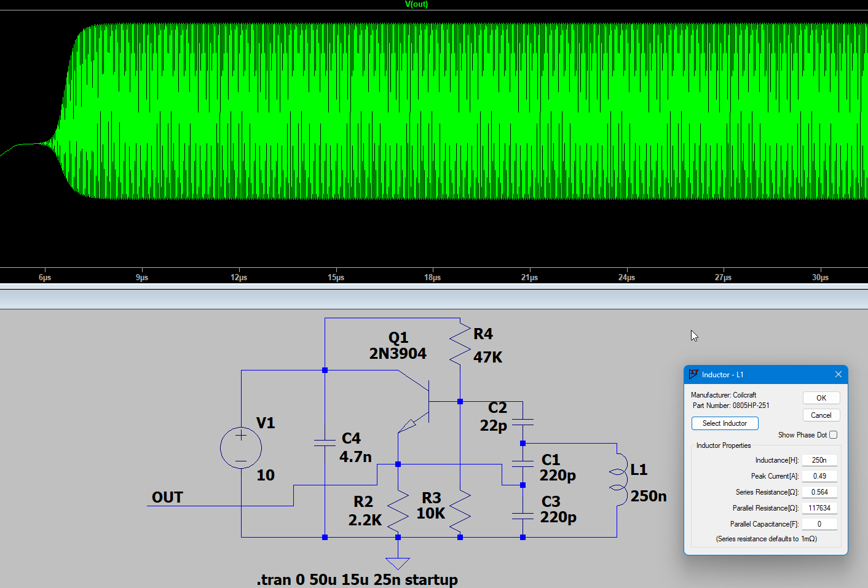The width and height of the screenshot is (868, 588).
Task: Enable the Show Phase Dot checkbox
Action: tap(833, 435)
